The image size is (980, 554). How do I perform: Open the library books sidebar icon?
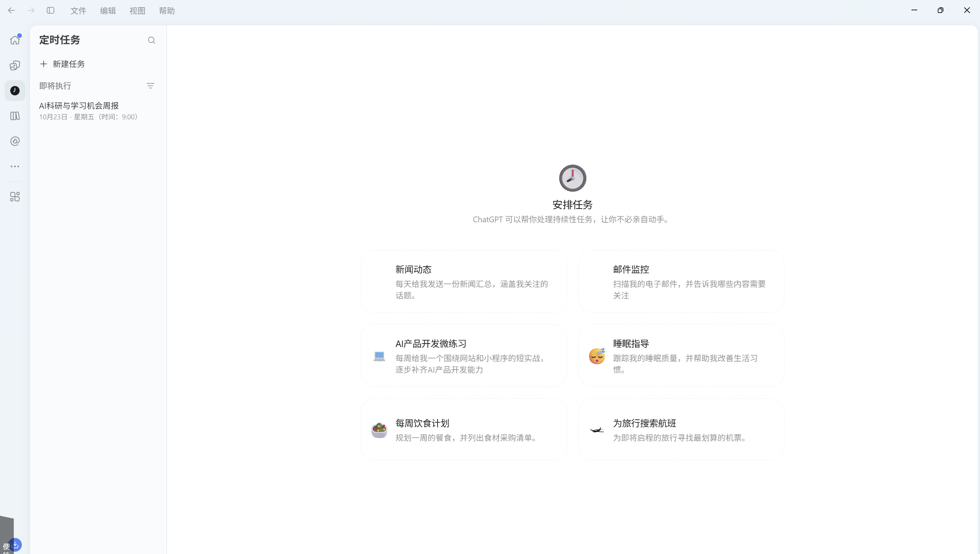click(15, 116)
